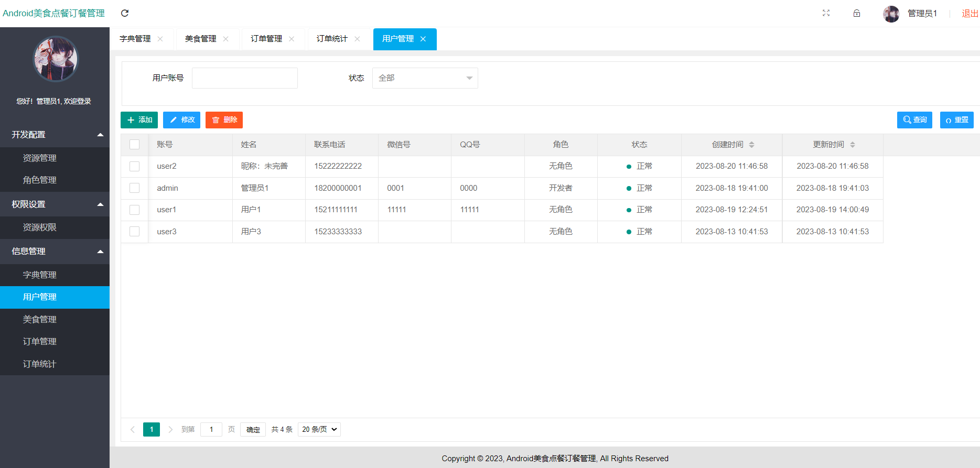Screen dimensions: 980x468
Task: Switch to the 美食管理 tab
Action: 201,39
